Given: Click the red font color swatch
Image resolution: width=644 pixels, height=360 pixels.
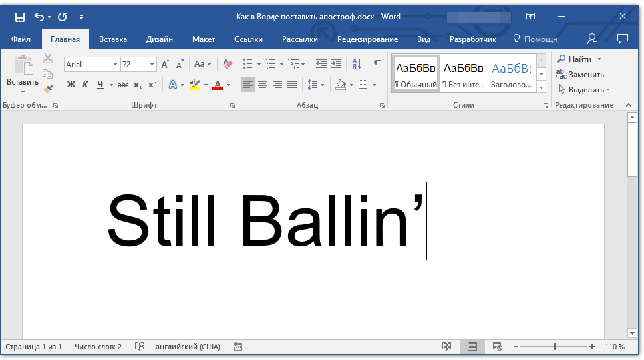Looking at the screenshot, I should coord(217,85).
